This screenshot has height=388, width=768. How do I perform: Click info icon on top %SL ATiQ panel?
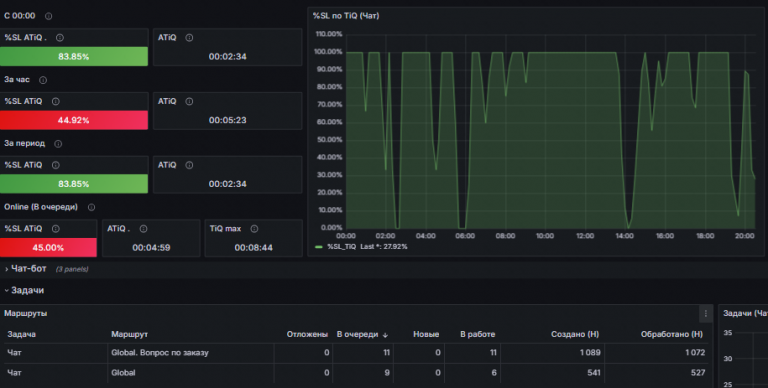coord(59,38)
